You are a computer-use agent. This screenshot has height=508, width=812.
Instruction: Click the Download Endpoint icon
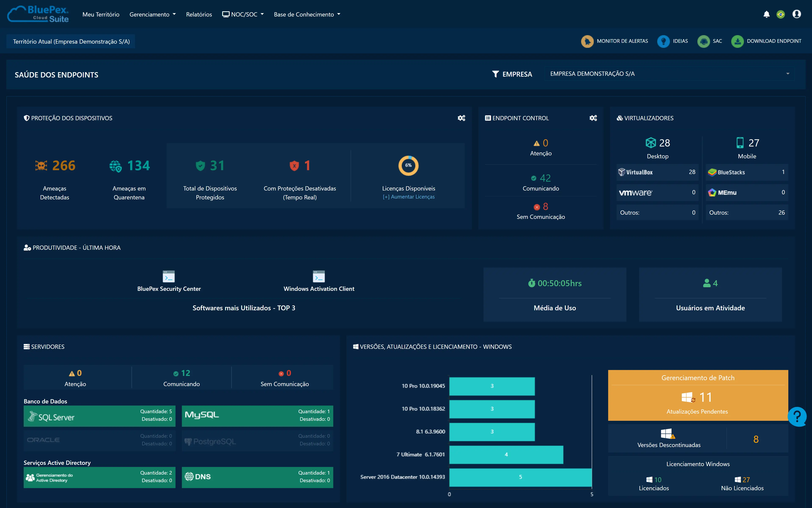click(738, 41)
